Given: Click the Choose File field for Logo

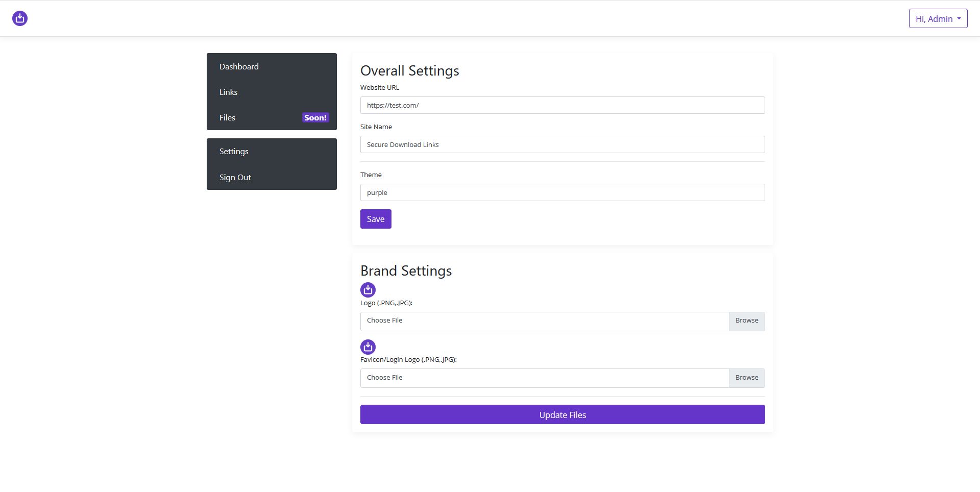Looking at the screenshot, I should [544, 321].
